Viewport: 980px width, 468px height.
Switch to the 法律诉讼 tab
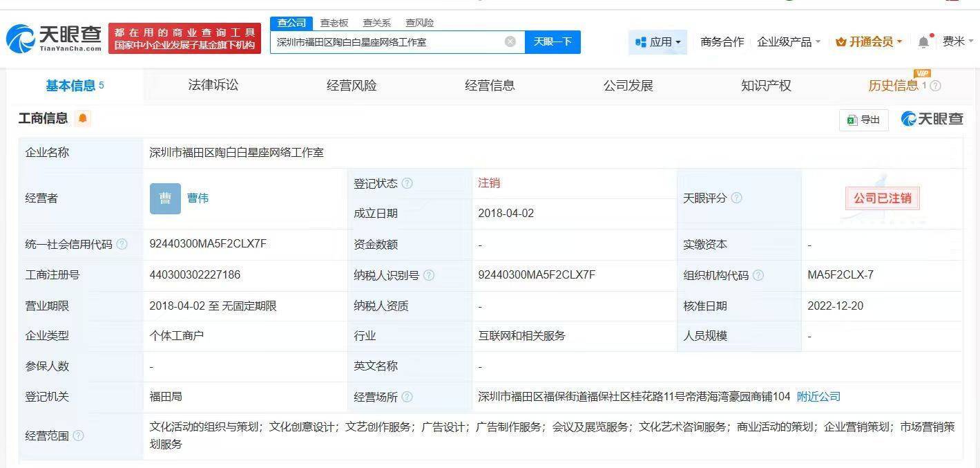(x=213, y=85)
